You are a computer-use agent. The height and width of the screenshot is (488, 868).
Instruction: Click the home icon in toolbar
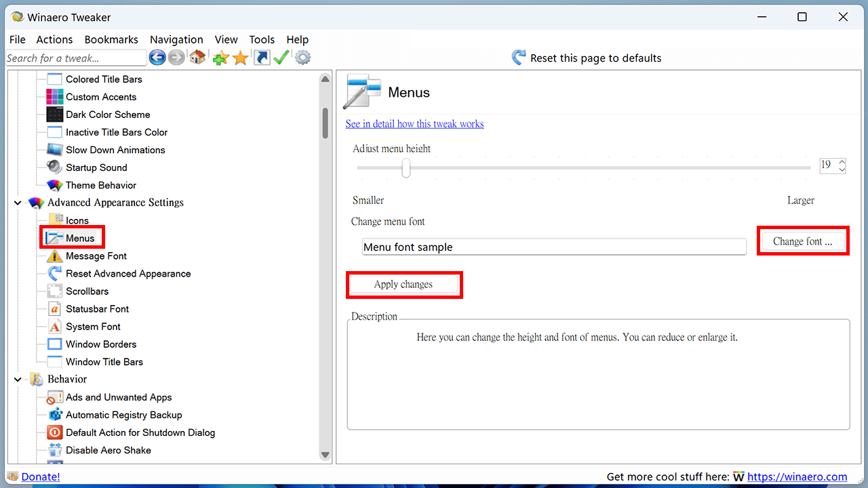pos(197,58)
